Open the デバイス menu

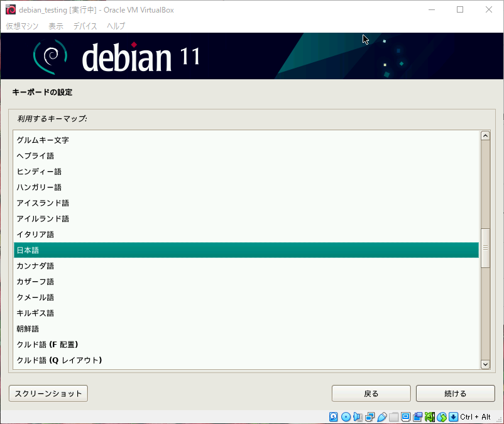click(85, 26)
